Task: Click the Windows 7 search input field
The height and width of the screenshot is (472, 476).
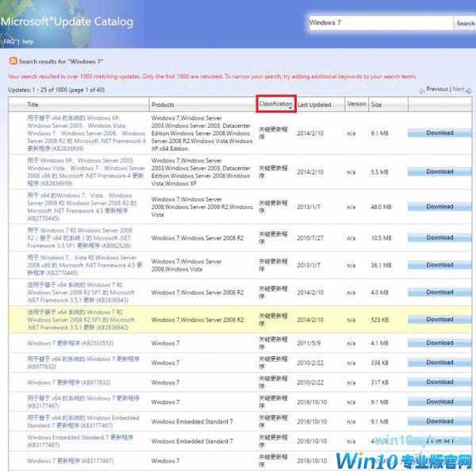Action: pos(378,23)
